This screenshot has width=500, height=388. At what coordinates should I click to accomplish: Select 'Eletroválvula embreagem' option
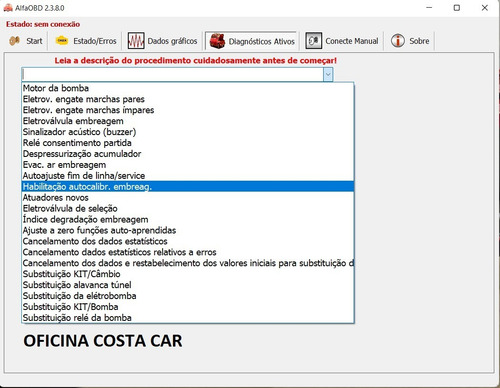pyautogui.click(x=188, y=121)
